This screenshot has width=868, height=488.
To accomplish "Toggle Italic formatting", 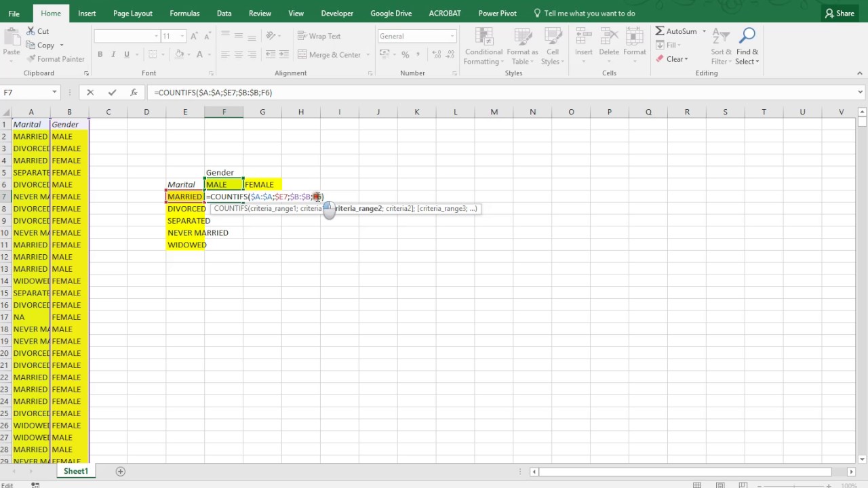I will tap(113, 55).
